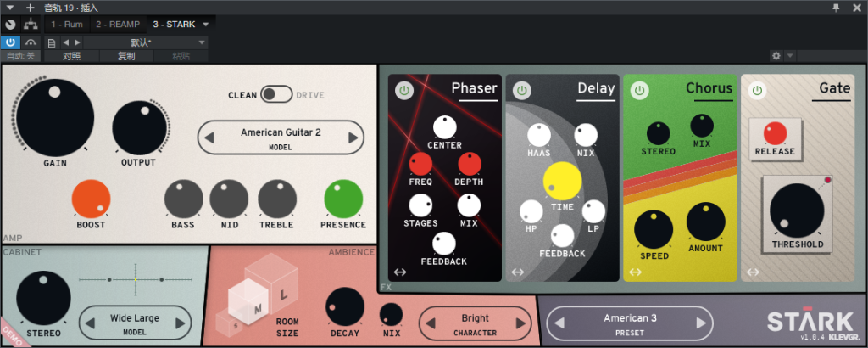Expand the top-left window menu triangle
The height and width of the screenshot is (348, 868).
click(9, 8)
